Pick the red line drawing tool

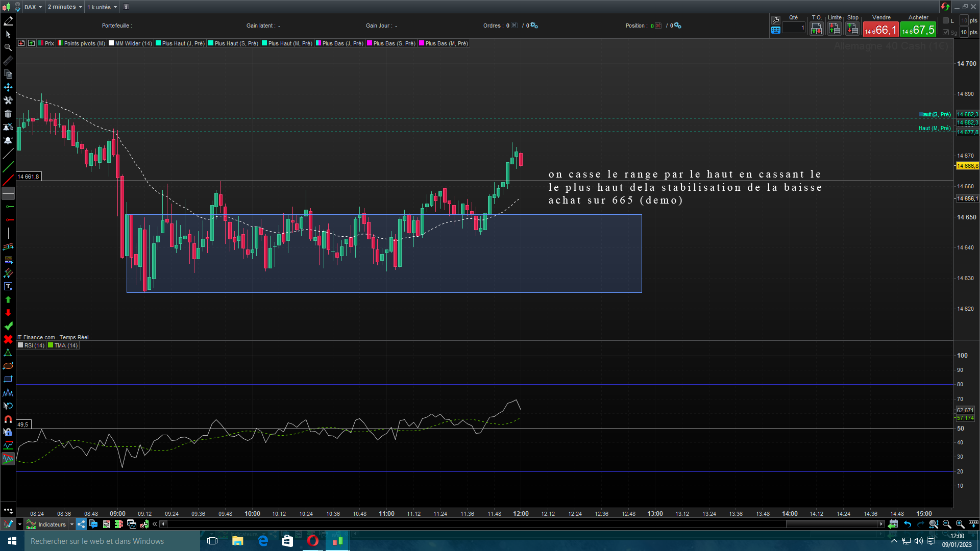[8, 180]
